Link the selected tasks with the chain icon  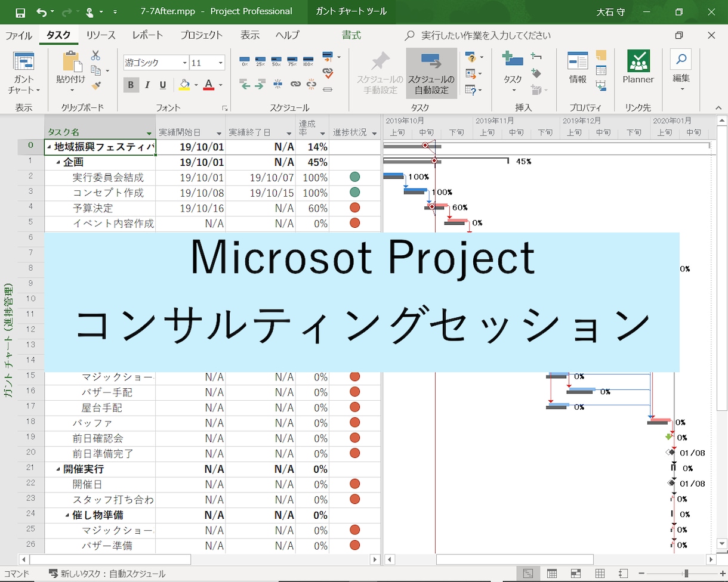295,84
